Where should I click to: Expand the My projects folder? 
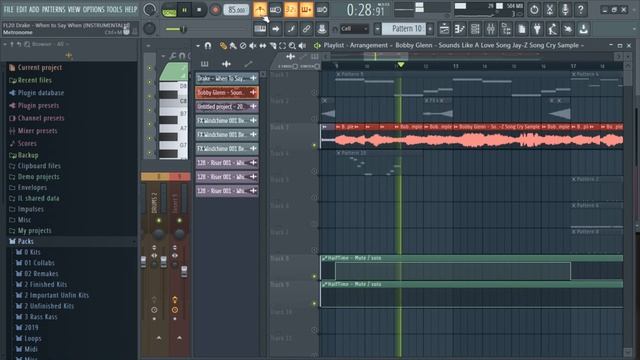[x=34, y=231]
